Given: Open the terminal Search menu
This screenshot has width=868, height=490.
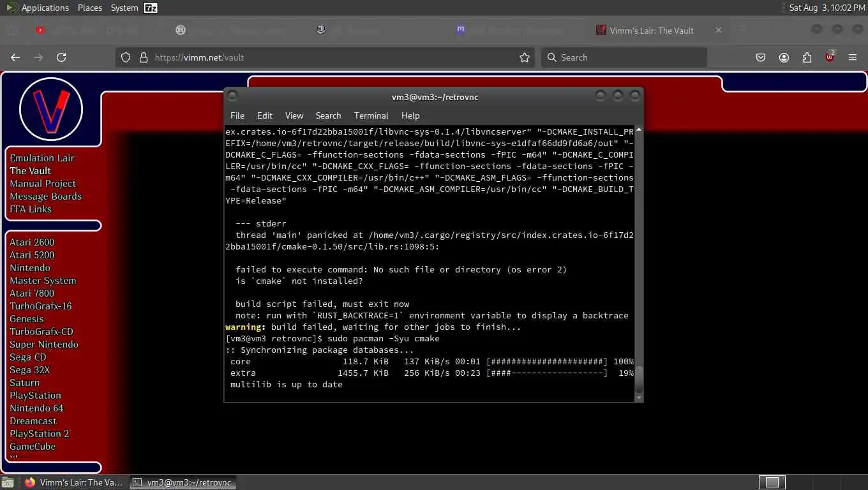Looking at the screenshot, I should coord(328,115).
